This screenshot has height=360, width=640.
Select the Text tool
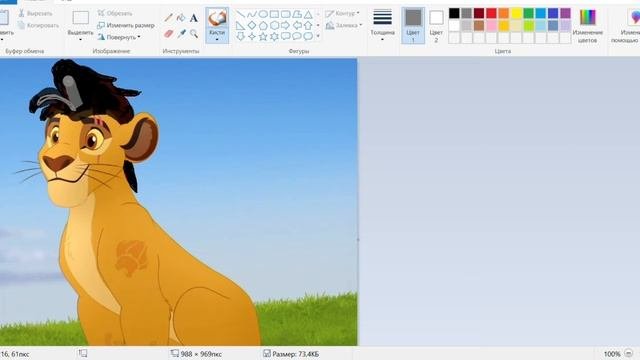193,18
